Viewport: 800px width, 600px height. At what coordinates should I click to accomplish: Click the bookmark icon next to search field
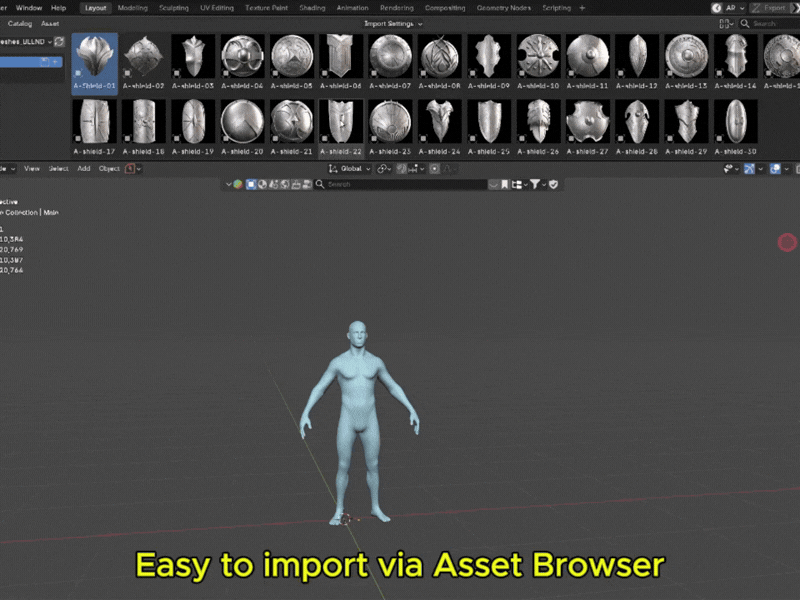[x=505, y=184]
